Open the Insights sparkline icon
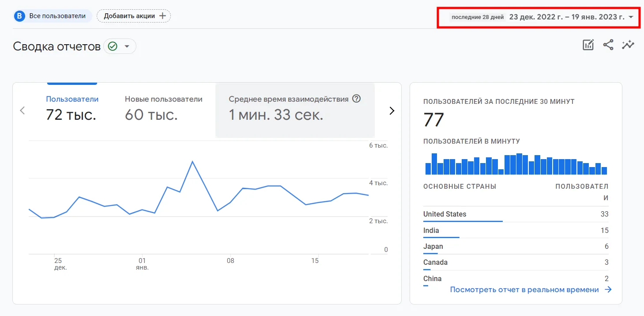The image size is (644, 316). (x=628, y=45)
